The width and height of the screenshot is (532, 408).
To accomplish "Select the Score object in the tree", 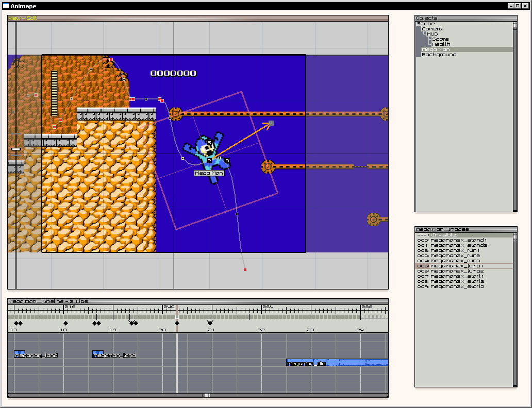I will [x=440, y=39].
